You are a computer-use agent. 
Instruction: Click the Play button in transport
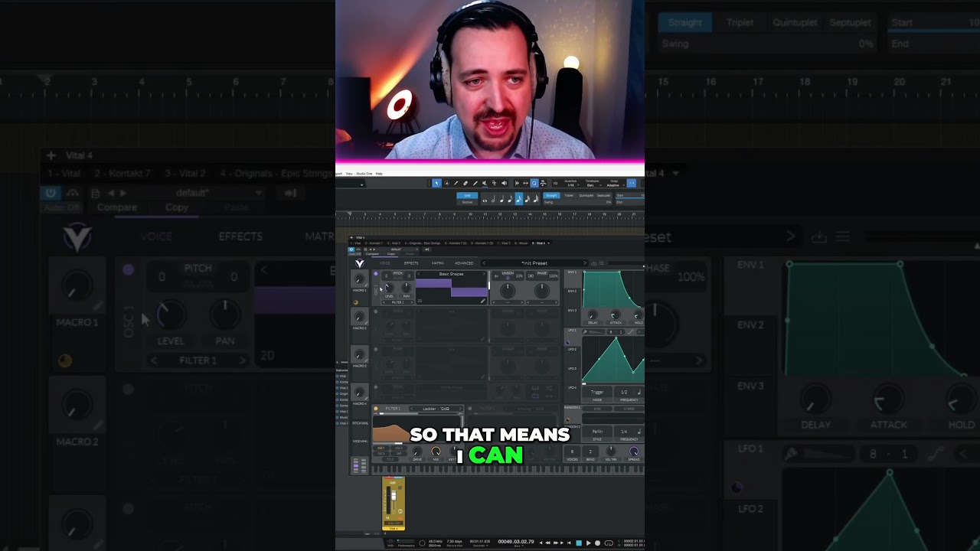(x=588, y=543)
